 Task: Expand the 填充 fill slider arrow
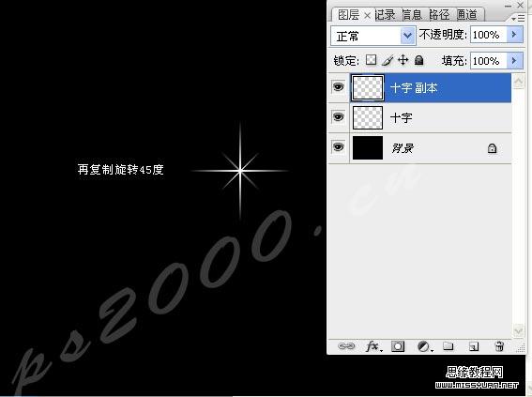[x=515, y=61]
